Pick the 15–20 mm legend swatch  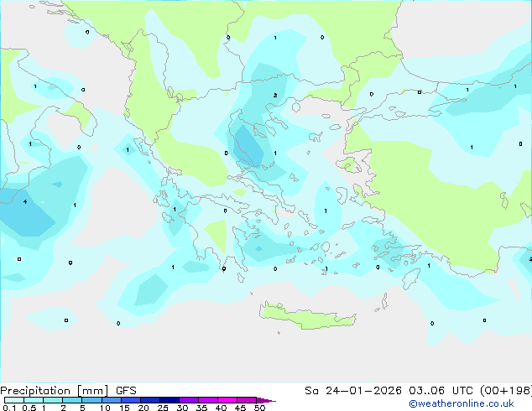tap(130, 400)
